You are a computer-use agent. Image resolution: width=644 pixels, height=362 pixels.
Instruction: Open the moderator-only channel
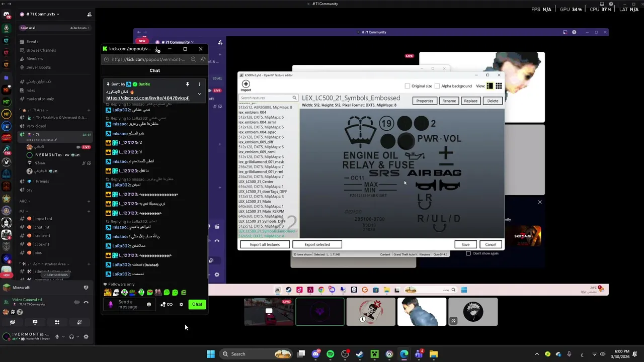[x=40, y=99]
